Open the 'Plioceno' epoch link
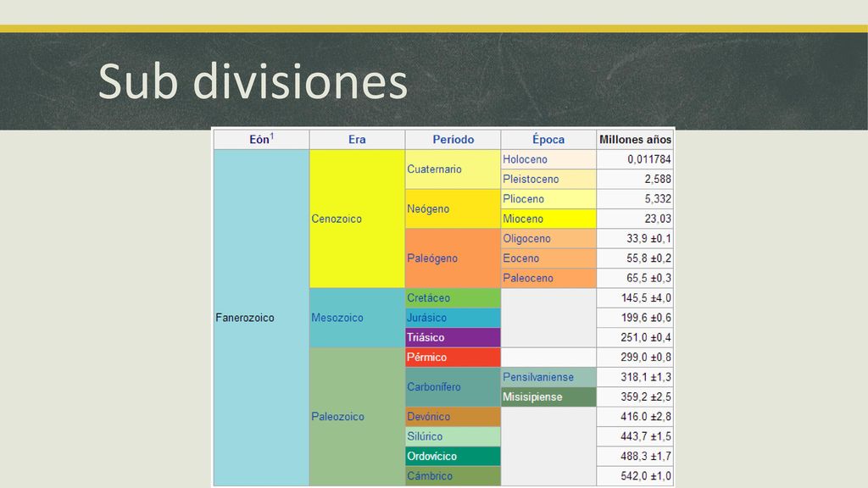The height and width of the screenshot is (488, 868). pyautogui.click(x=524, y=199)
